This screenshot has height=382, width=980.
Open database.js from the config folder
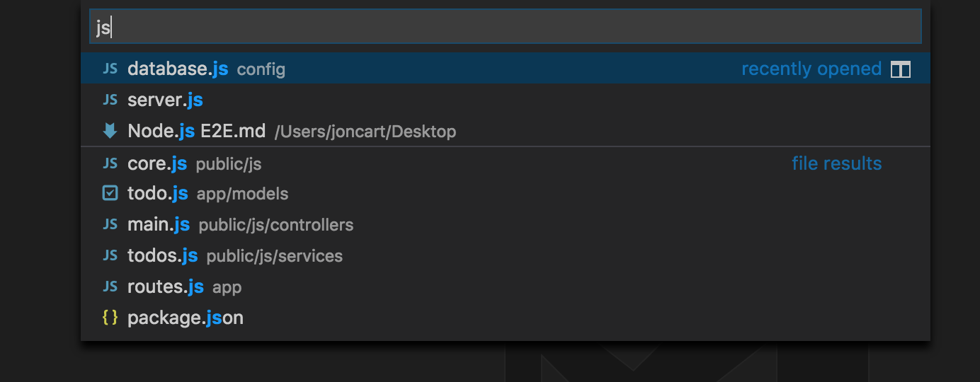click(x=178, y=69)
